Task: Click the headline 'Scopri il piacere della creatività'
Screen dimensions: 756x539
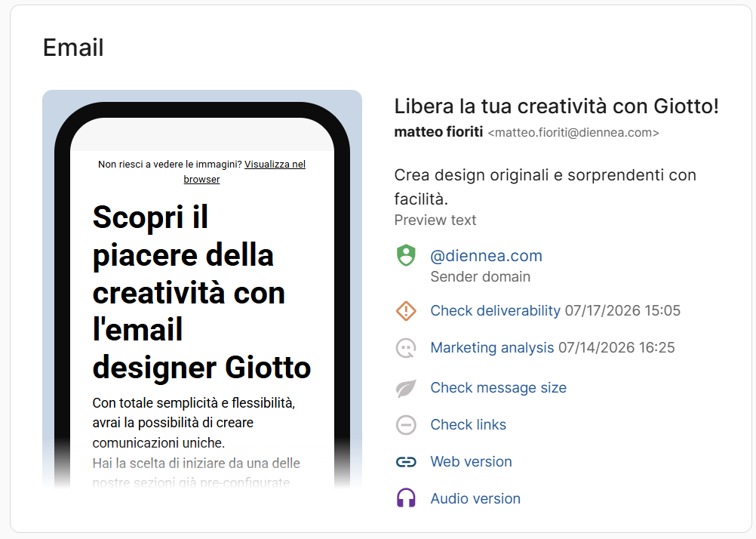Action: point(201,292)
